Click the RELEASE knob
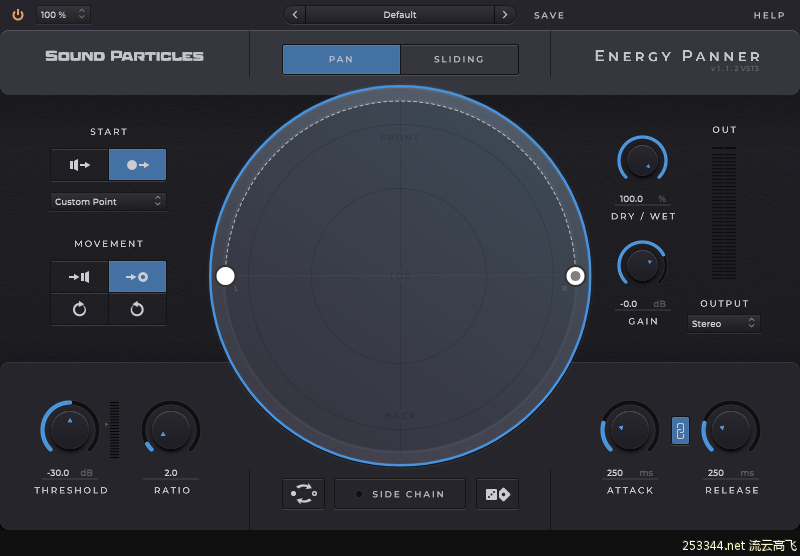Viewport: 800px width, 556px height. (x=731, y=429)
